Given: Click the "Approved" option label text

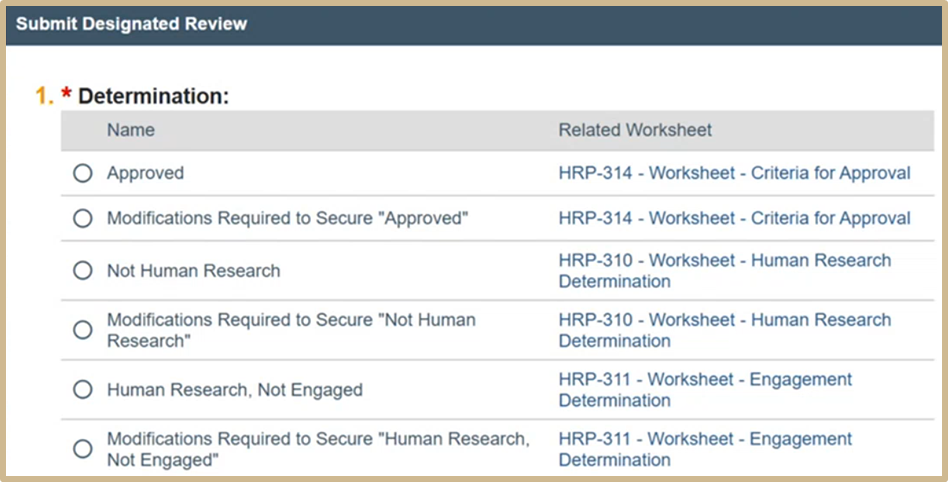Looking at the screenshot, I should click(x=146, y=173).
